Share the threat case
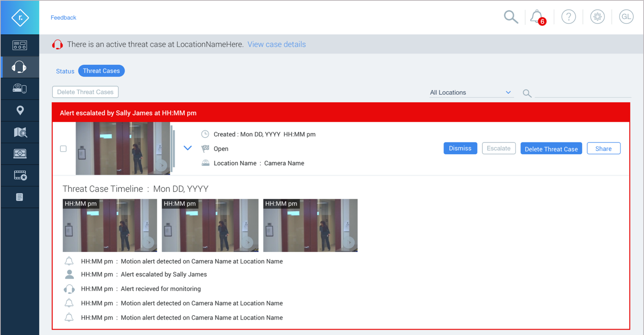This screenshot has width=644, height=335. pyautogui.click(x=603, y=148)
